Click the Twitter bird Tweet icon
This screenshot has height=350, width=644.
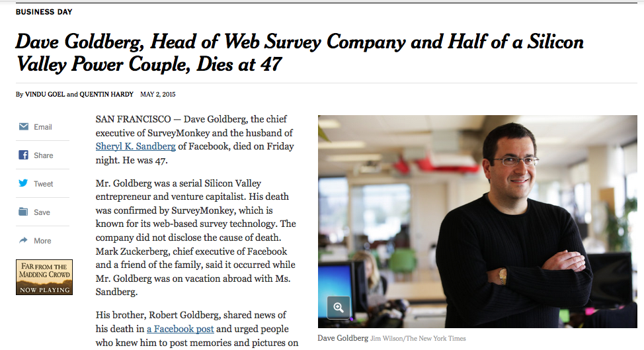click(23, 183)
